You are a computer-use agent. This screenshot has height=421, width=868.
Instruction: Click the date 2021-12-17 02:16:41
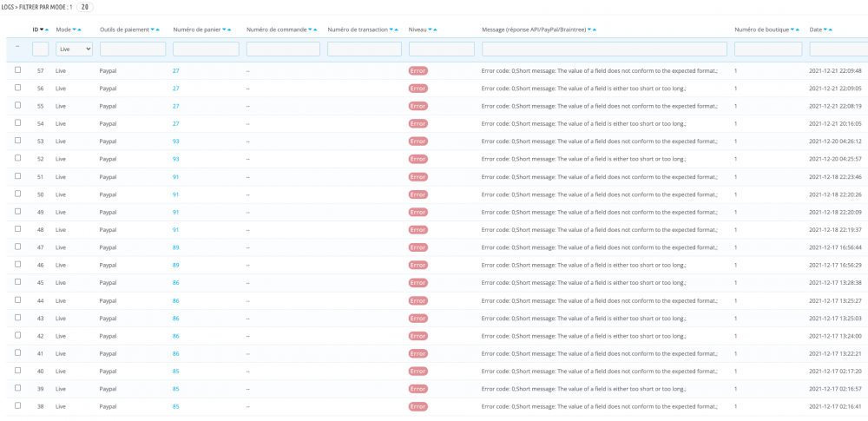tap(835, 406)
